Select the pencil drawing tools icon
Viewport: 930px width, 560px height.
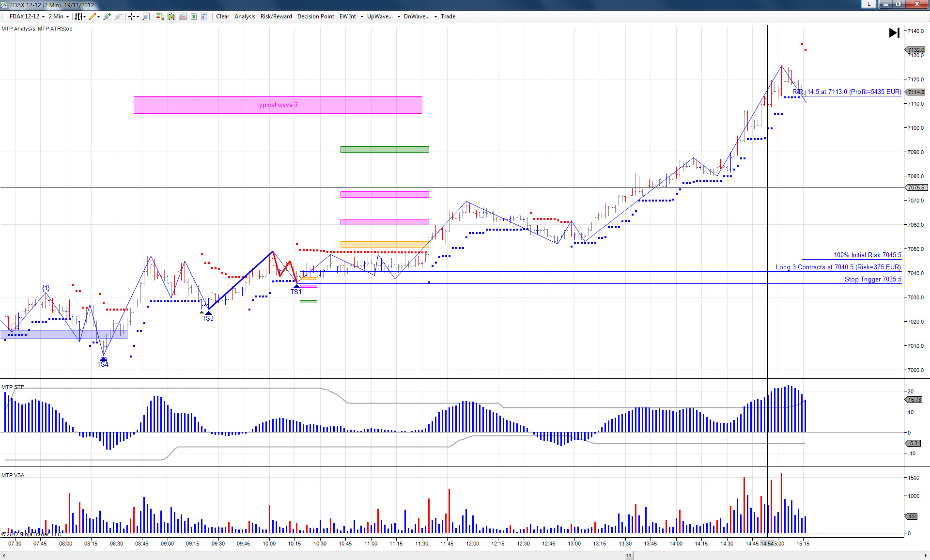pyautogui.click(x=92, y=16)
